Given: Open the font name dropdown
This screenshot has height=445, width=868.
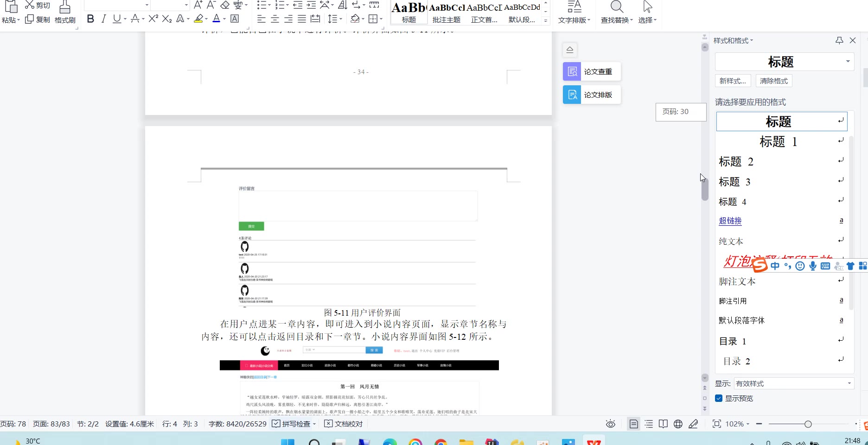Looking at the screenshot, I should click(147, 5).
